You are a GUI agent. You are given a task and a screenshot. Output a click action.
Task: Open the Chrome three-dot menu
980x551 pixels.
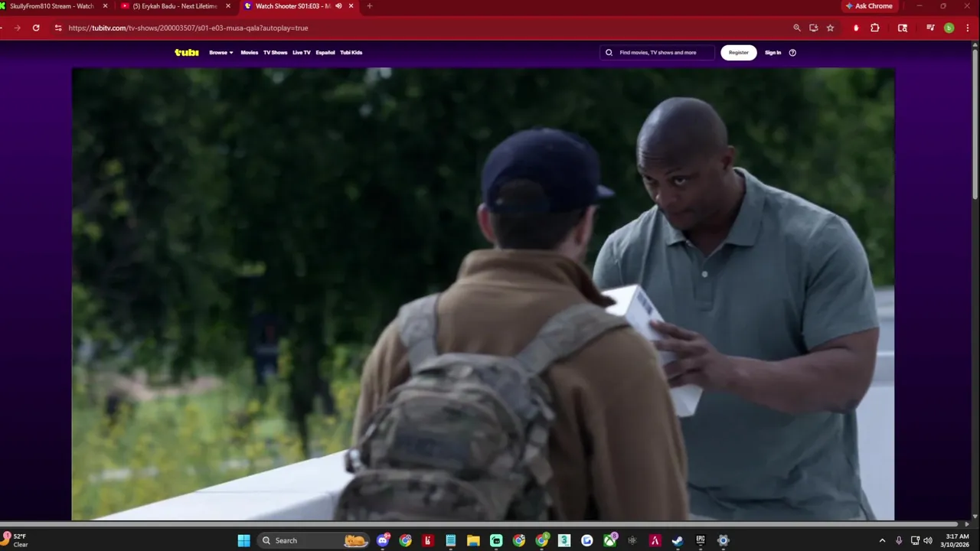(966, 28)
